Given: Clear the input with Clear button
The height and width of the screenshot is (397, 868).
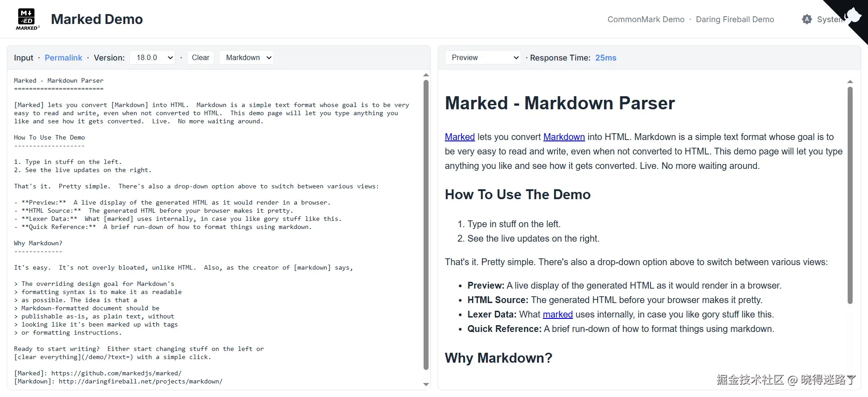Looking at the screenshot, I should pyautogui.click(x=200, y=57).
